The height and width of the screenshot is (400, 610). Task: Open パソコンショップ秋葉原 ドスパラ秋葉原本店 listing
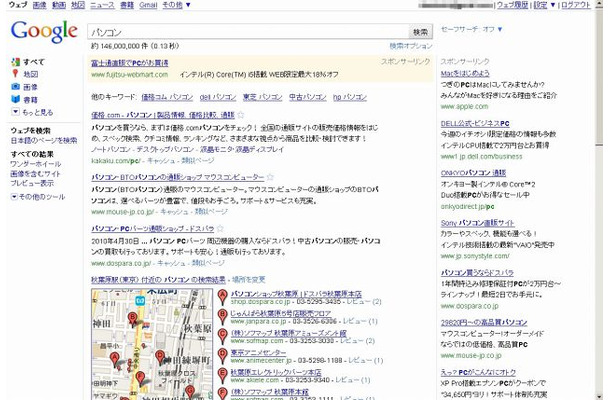296,294
